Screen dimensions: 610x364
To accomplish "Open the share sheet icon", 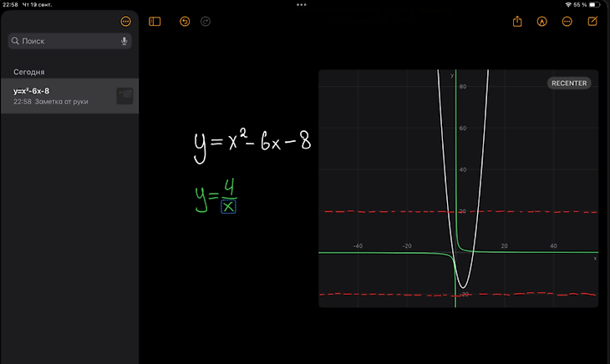I will [517, 22].
